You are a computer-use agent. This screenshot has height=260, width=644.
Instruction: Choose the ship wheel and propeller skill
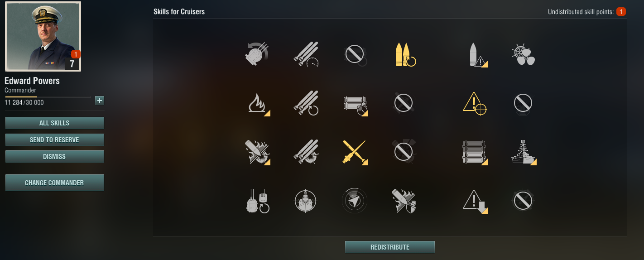tap(523, 55)
